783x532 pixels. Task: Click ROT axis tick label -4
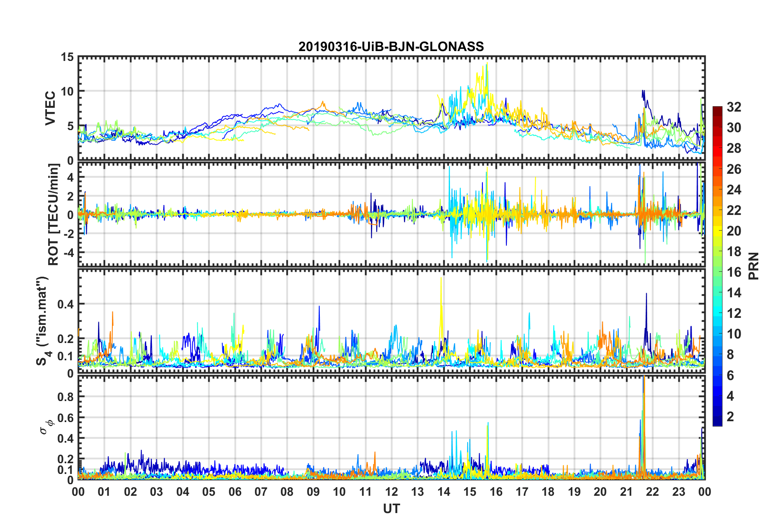click(x=68, y=252)
